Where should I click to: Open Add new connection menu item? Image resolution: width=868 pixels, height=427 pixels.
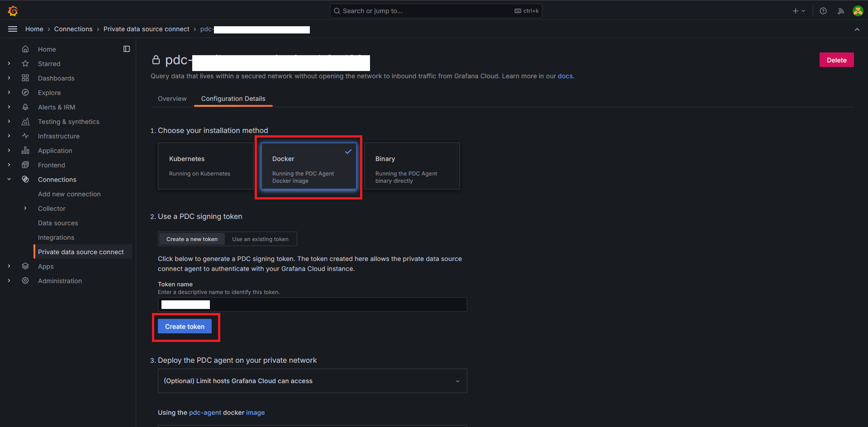point(69,194)
